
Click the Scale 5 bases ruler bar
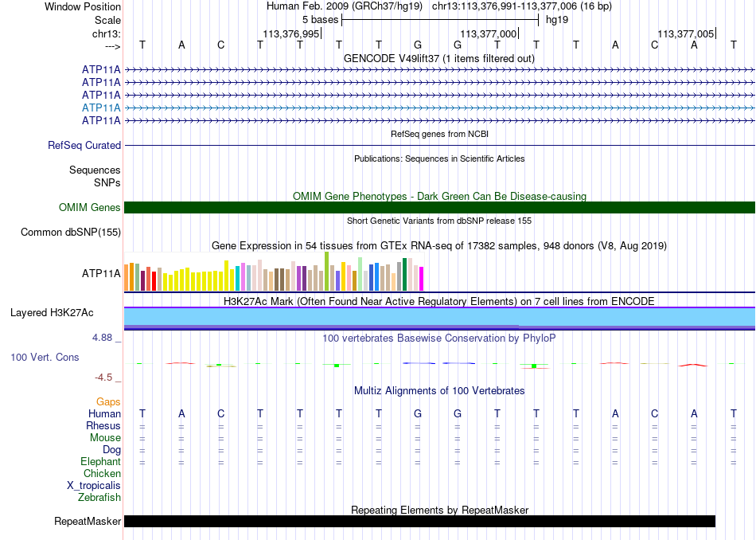[440, 20]
